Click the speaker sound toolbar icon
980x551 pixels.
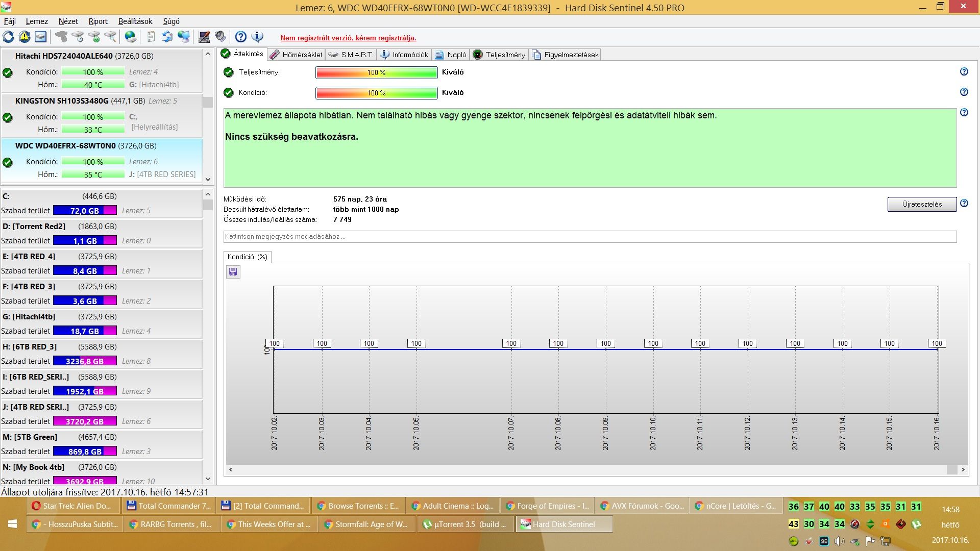coord(220,37)
